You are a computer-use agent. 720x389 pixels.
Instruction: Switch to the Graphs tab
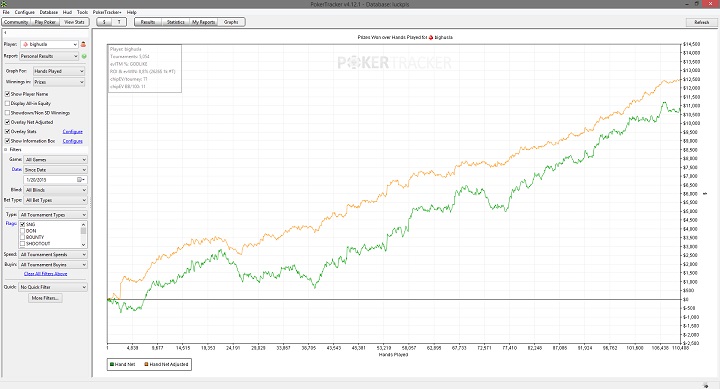point(231,22)
